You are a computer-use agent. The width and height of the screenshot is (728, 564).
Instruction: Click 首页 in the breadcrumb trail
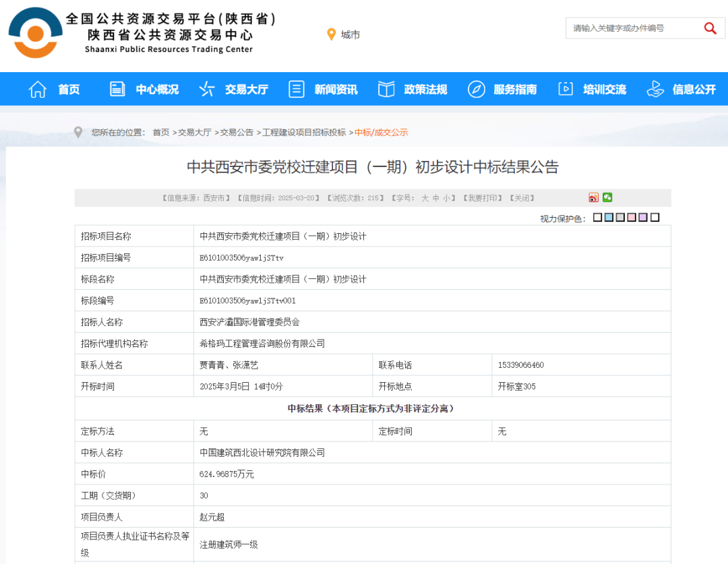click(x=161, y=132)
